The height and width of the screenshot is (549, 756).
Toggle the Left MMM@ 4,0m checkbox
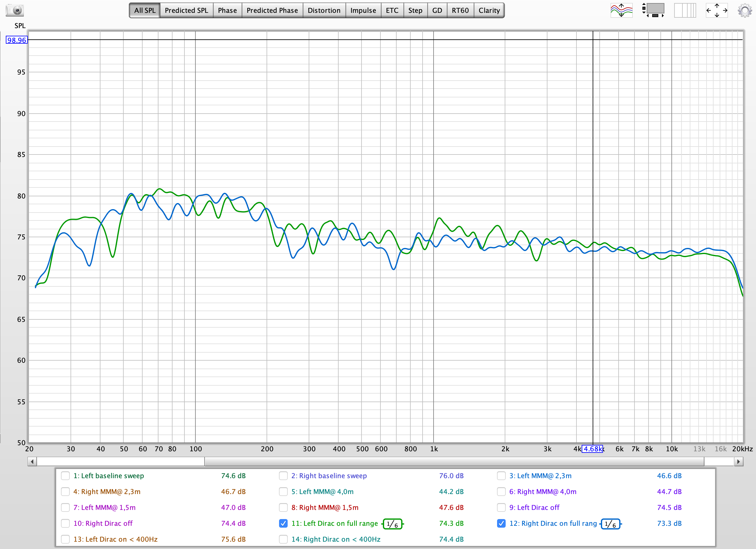tap(283, 492)
